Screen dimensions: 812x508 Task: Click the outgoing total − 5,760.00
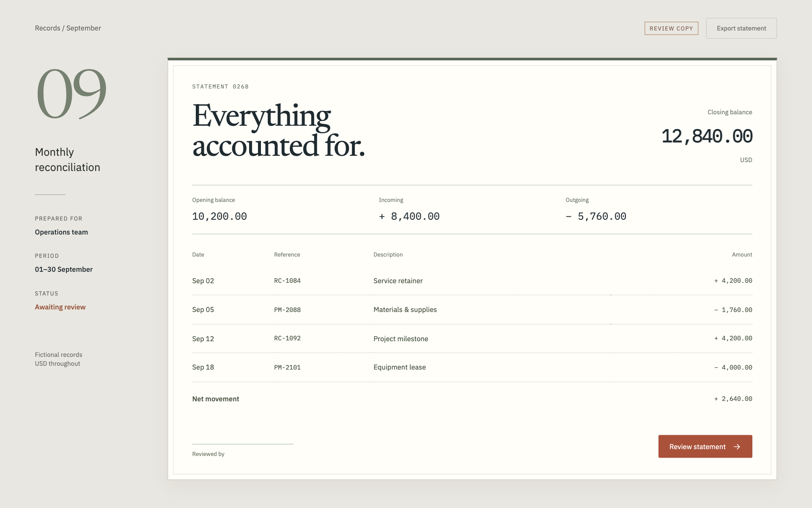click(596, 216)
